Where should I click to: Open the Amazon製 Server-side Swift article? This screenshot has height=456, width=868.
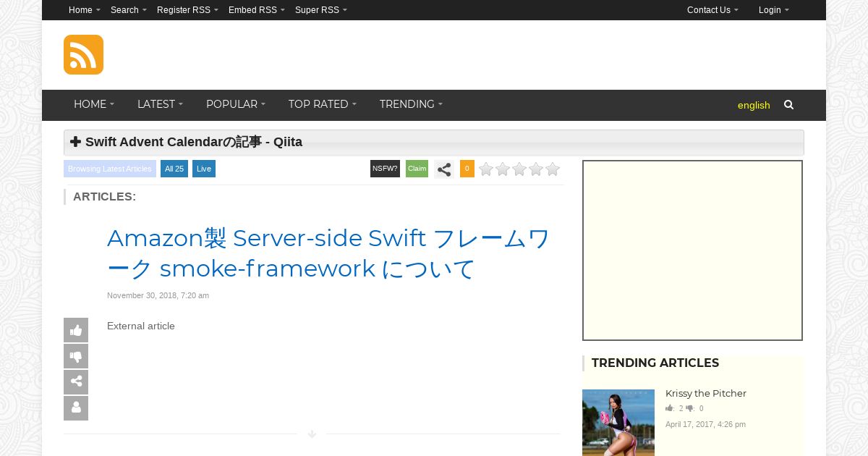click(329, 253)
